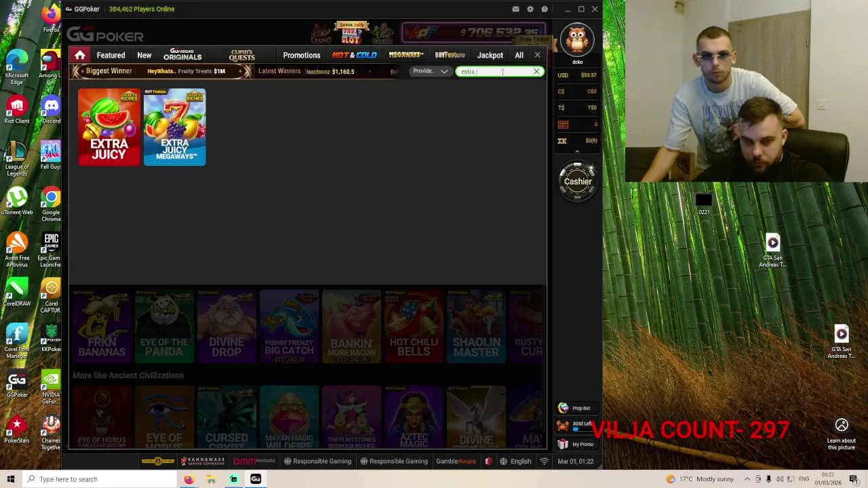Select the T$ balance row

point(577,108)
